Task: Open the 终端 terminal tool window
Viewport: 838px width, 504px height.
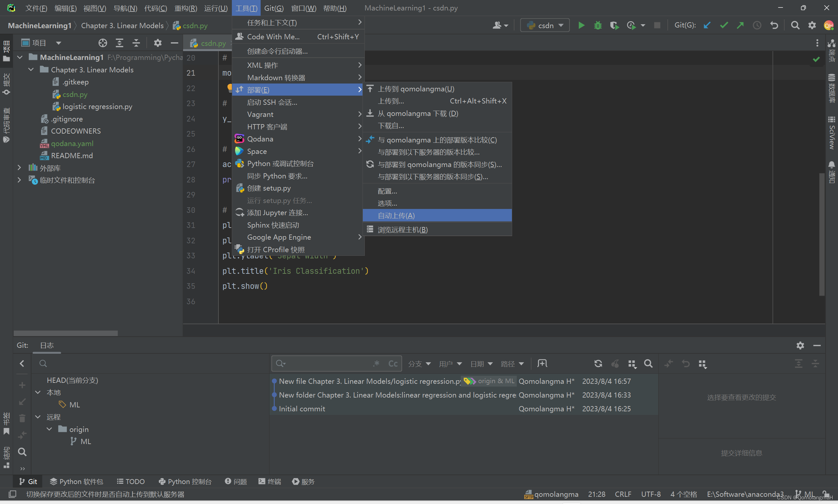Action: pos(270,482)
